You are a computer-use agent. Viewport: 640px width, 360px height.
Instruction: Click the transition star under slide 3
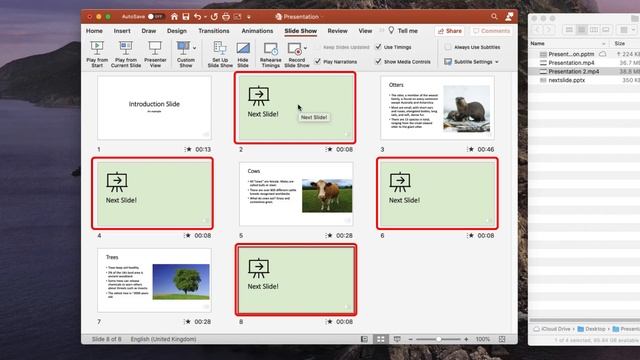coord(471,149)
